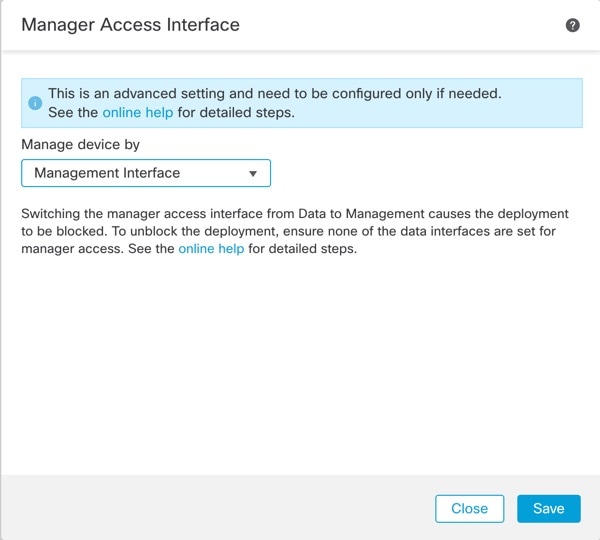Image resolution: width=600 pixels, height=540 pixels.
Task: Click the 'Management Interface' selected value text
Action: coord(107,173)
